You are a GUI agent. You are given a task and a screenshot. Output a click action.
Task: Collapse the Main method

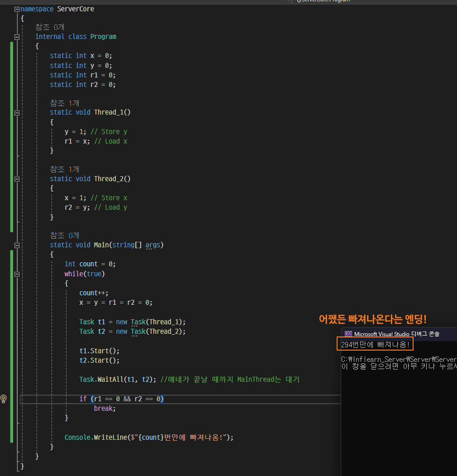coord(17,245)
